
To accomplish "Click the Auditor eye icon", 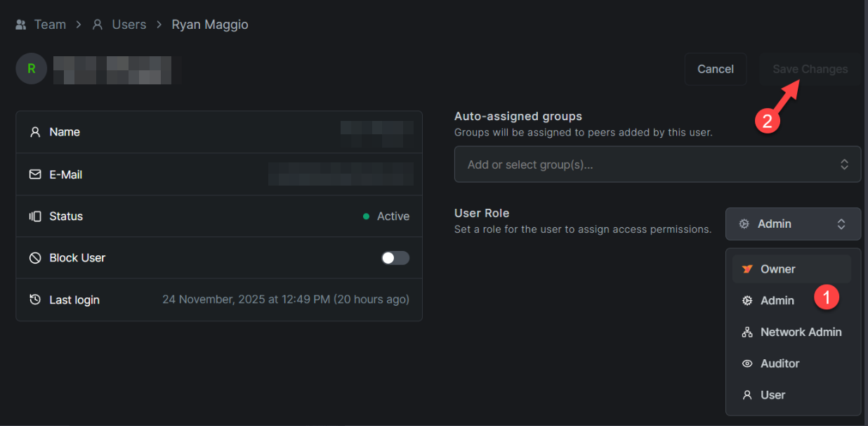I will [747, 364].
